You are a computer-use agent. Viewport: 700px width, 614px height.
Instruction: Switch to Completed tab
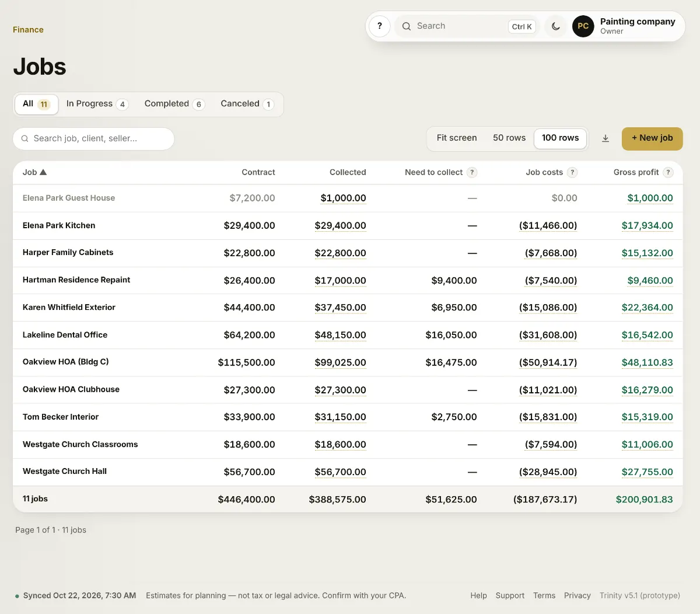coord(174,104)
